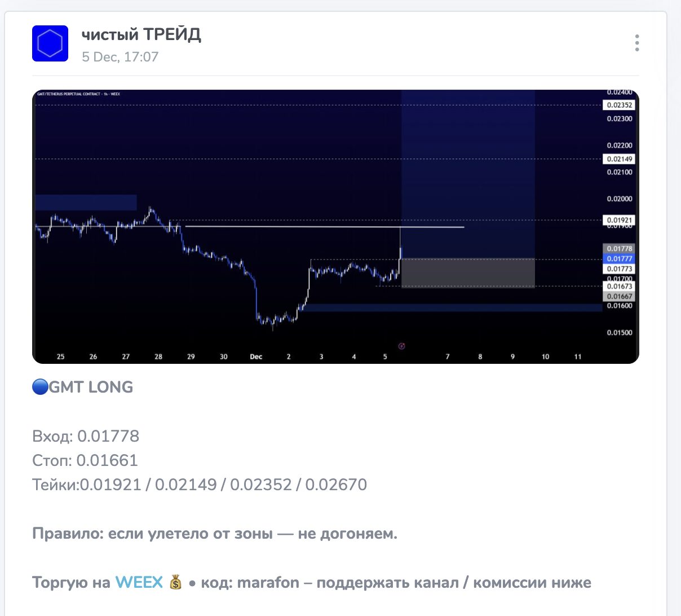Click the purple watermark logo on the chart
This screenshot has width=681, height=616.
tap(402, 346)
